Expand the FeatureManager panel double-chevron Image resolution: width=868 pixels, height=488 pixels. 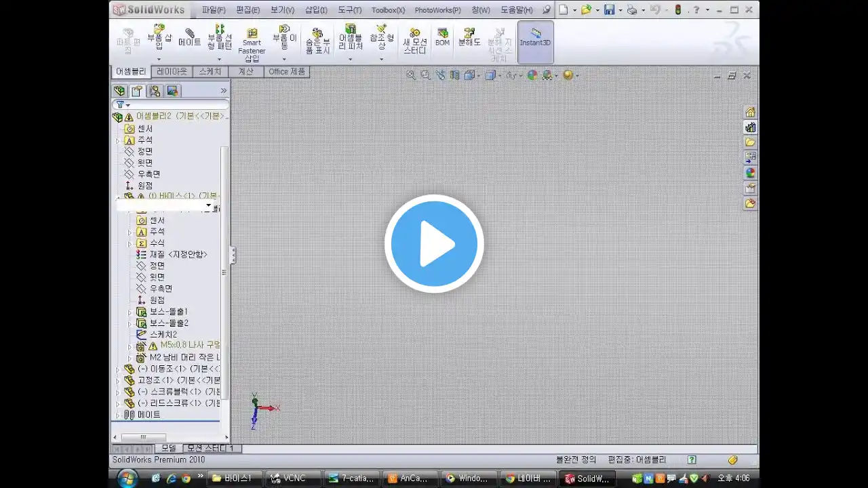point(223,91)
